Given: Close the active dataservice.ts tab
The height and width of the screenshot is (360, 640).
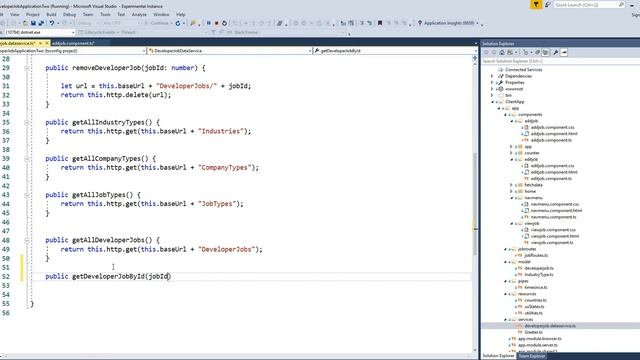Looking at the screenshot, I should tap(47, 43).
